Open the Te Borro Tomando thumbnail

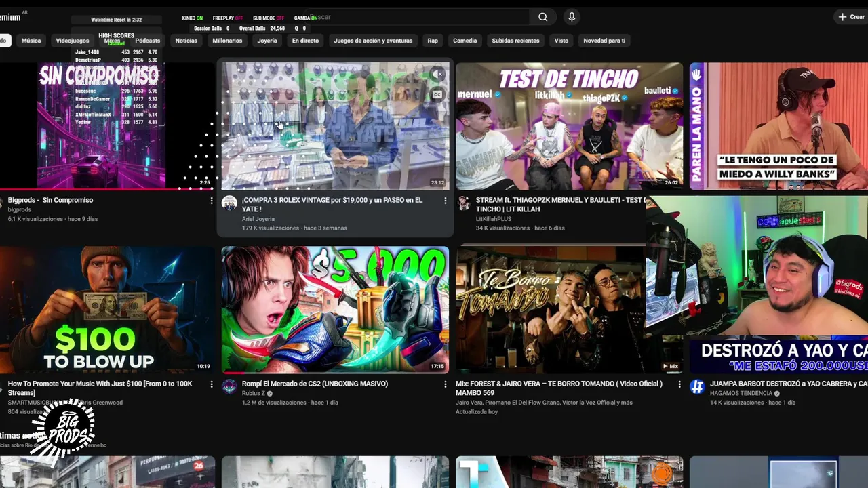pyautogui.click(x=551, y=310)
